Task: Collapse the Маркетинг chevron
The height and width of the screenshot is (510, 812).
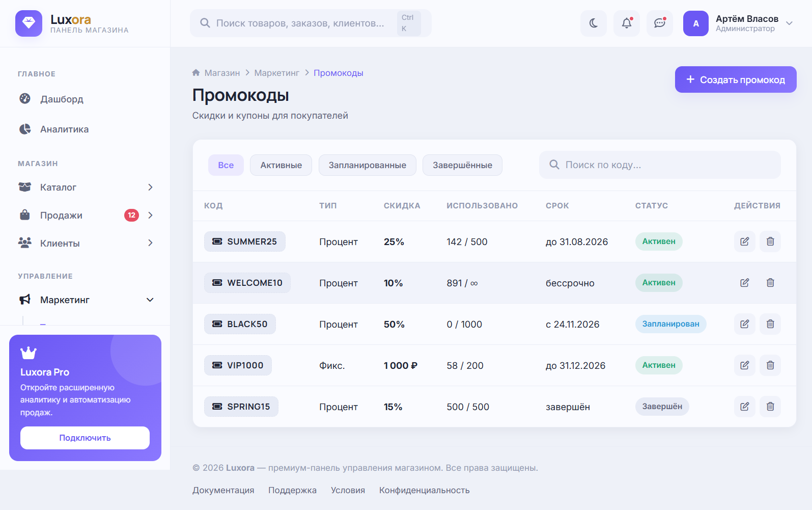Action: [150, 300]
